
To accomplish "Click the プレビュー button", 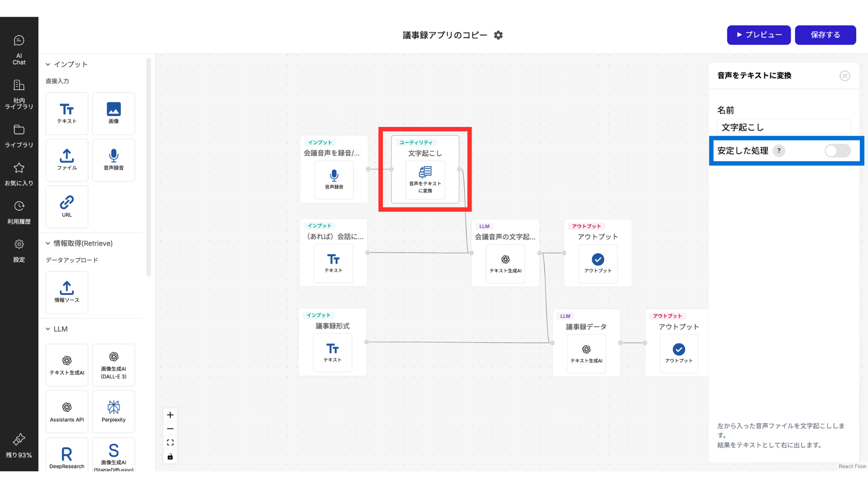I will coord(759,35).
